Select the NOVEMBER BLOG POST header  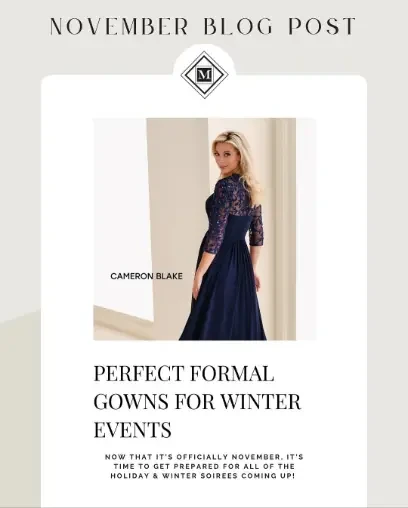coord(203,26)
